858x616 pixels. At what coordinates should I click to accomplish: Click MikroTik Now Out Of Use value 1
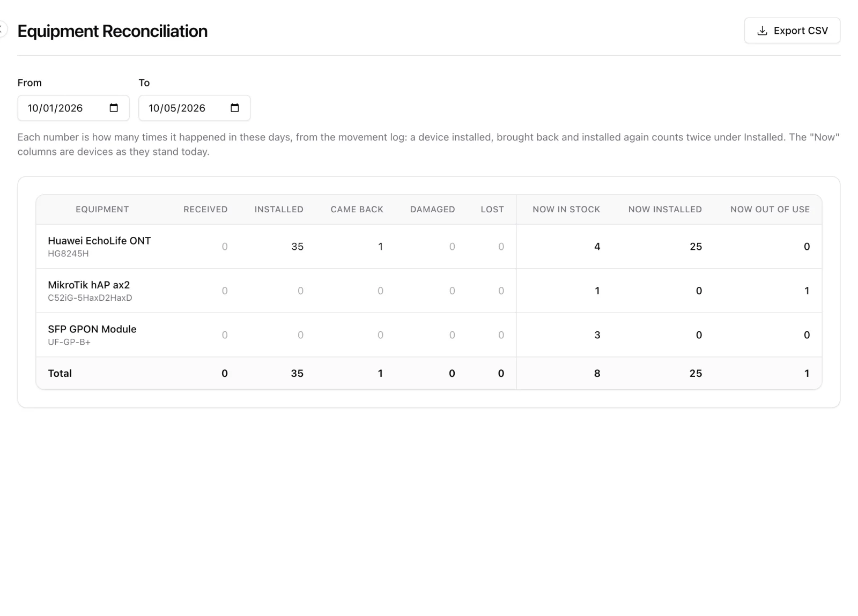pyautogui.click(x=807, y=291)
